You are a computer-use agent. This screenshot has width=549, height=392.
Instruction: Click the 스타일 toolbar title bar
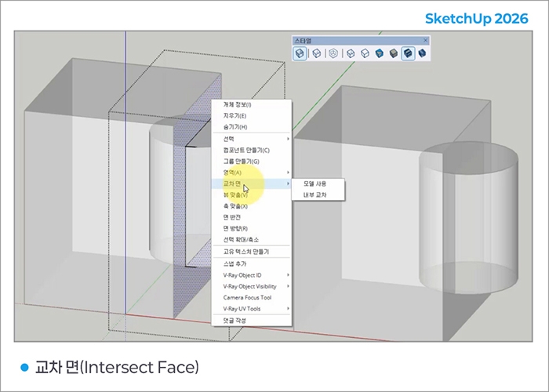361,40
